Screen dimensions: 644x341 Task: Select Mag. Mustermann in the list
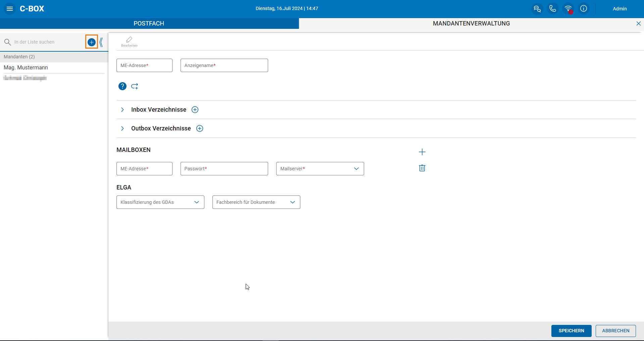54,68
